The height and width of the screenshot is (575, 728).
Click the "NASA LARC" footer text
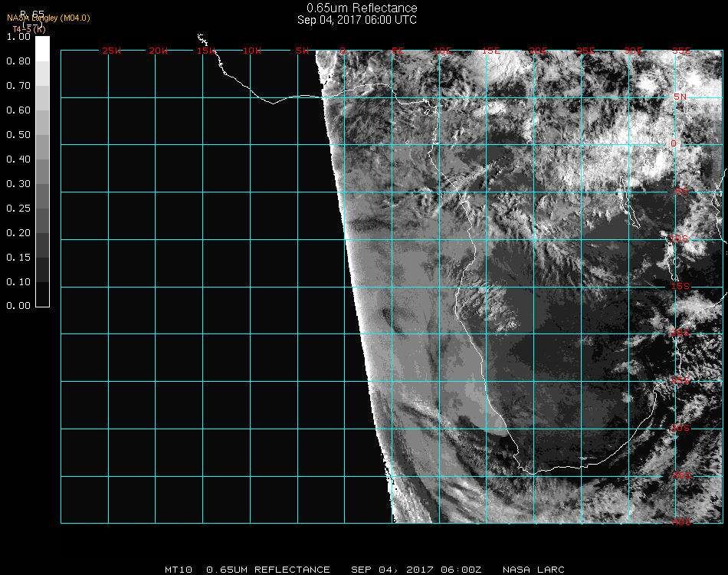[x=533, y=570]
